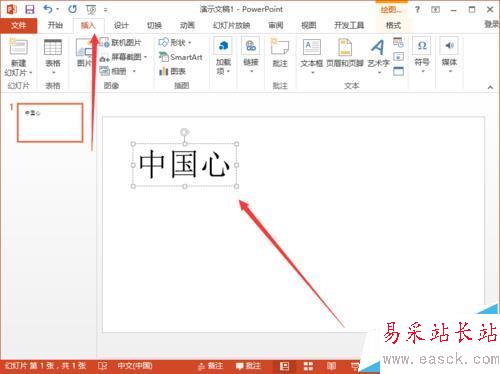Viewport: 500px width, 374px height.
Task: Click the 链接 links icon
Action: 251,46
